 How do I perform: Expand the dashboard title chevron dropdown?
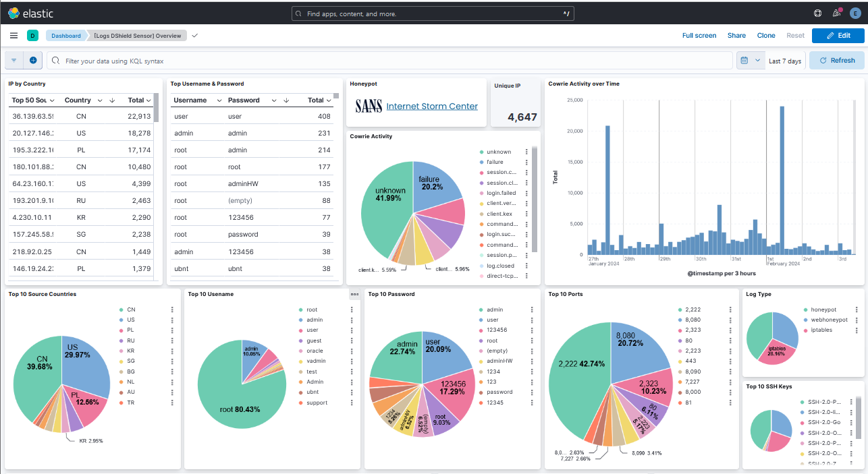tap(194, 36)
